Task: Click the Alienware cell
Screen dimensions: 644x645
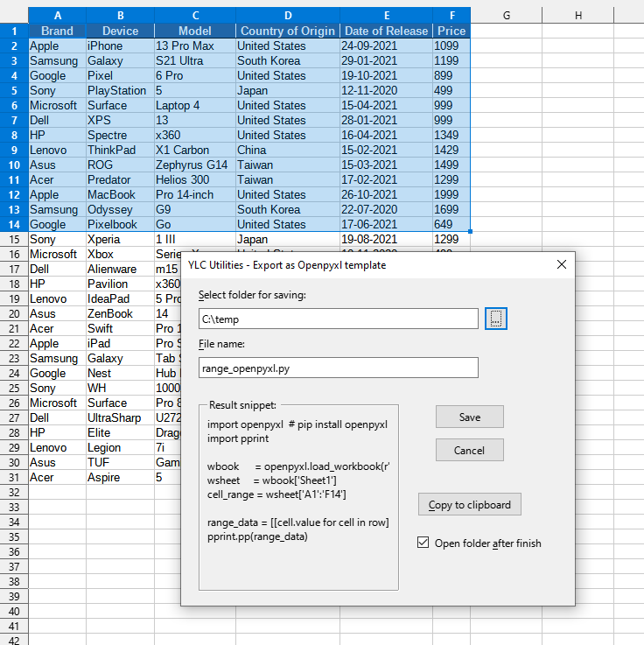Action: click(x=120, y=269)
